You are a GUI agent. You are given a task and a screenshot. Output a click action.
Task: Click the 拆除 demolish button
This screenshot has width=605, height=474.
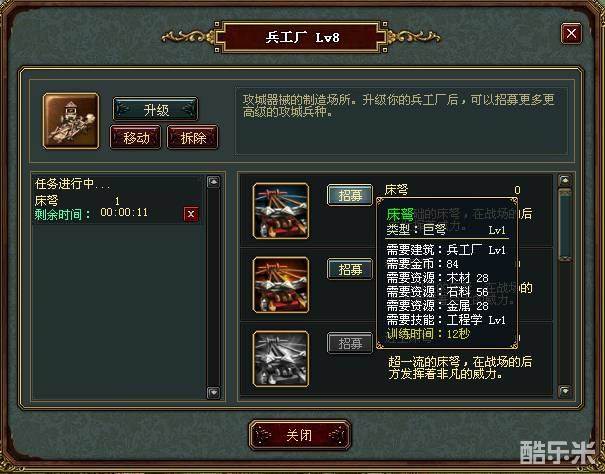193,137
